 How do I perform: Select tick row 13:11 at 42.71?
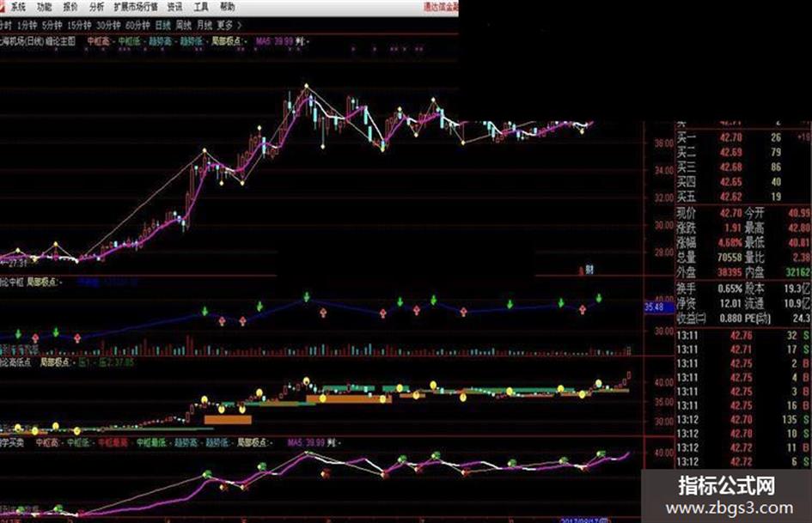(x=743, y=350)
